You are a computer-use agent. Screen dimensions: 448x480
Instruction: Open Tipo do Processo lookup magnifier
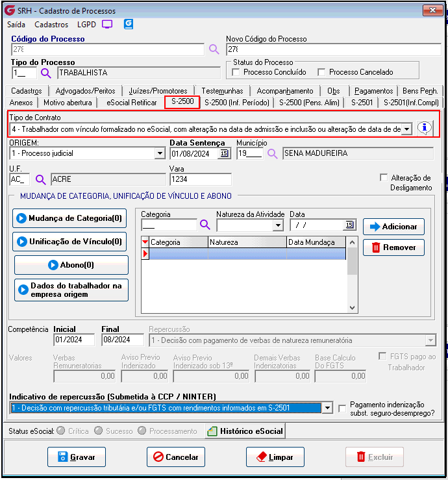[x=46, y=73]
